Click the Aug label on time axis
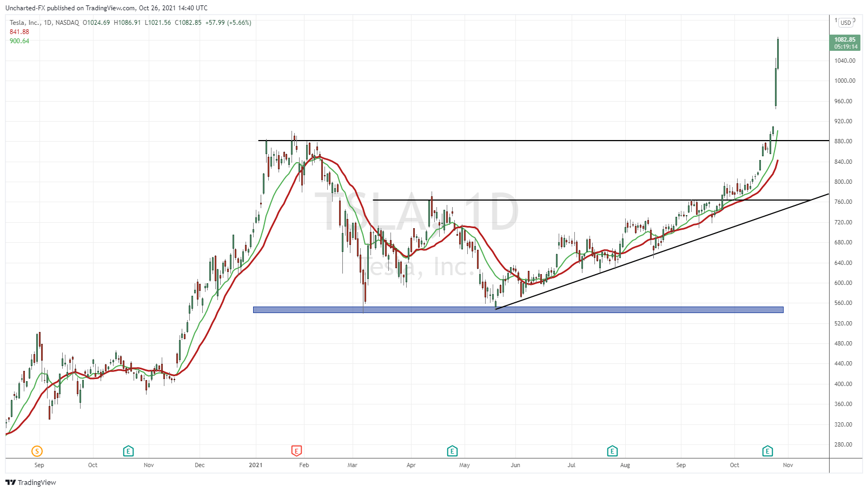Viewport: 868px width, 492px height. pos(625,465)
